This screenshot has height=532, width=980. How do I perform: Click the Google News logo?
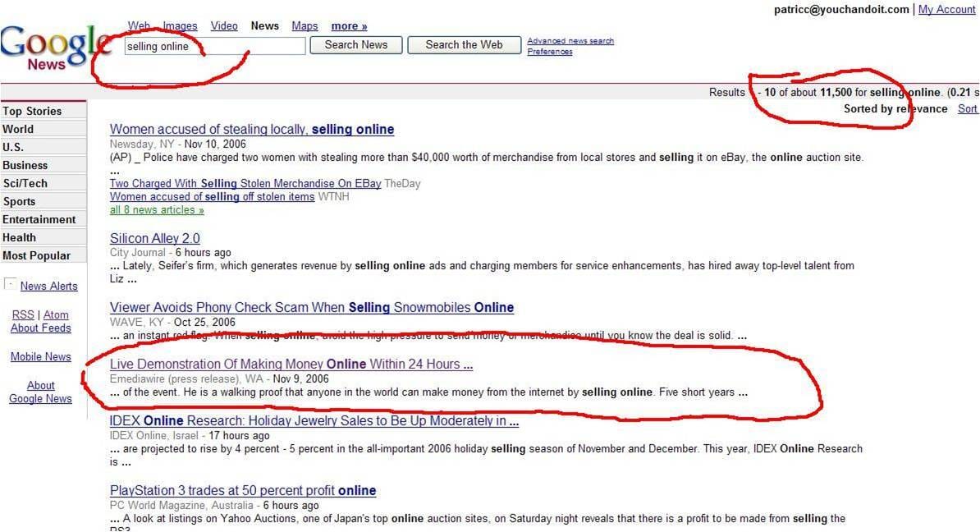55,48
